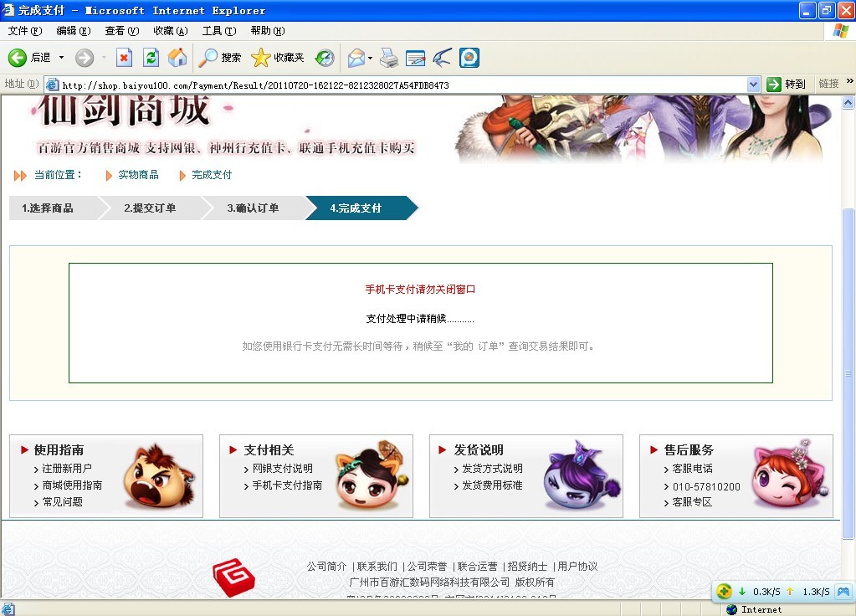The height and width of the screenshot is (616, 856).
Task: Click the page icon in the address bar
Action: (x=53, y=85)
